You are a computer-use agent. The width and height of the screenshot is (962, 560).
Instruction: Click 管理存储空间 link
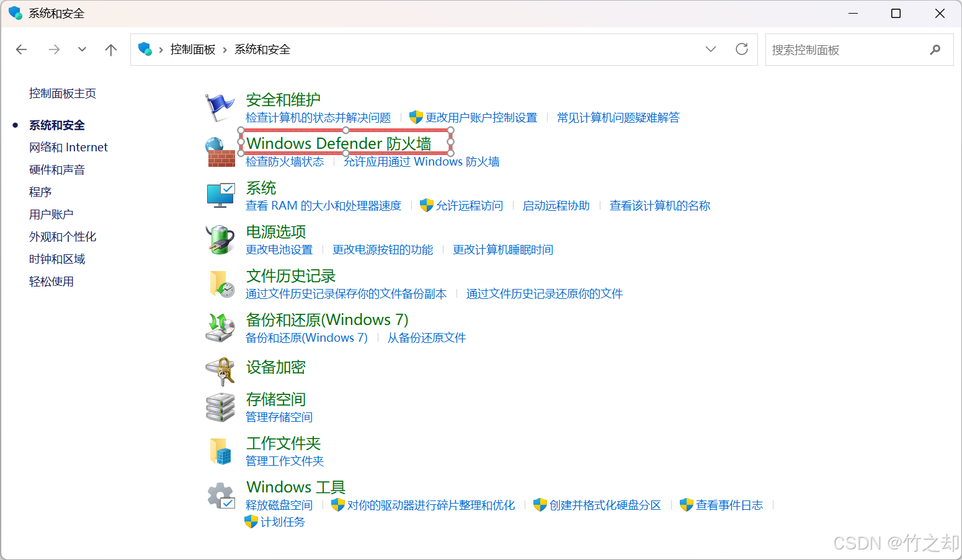tap(279, 417)
